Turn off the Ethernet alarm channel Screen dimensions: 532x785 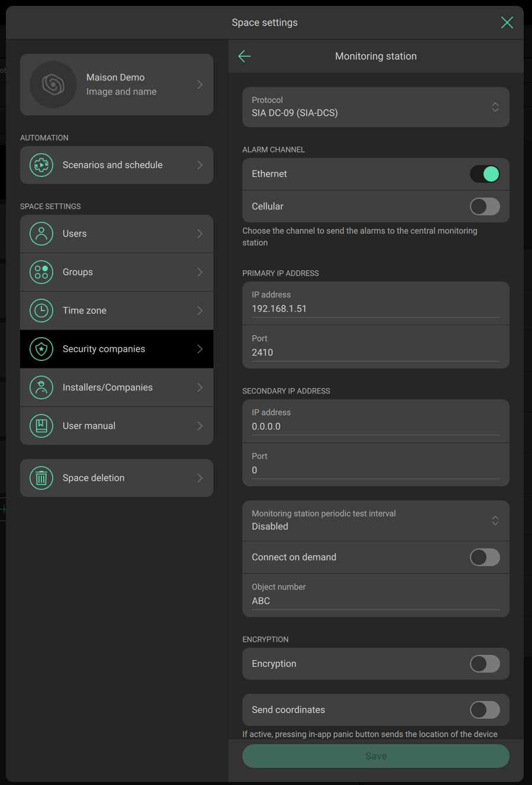pyautogui.click(x=485, y=174)
